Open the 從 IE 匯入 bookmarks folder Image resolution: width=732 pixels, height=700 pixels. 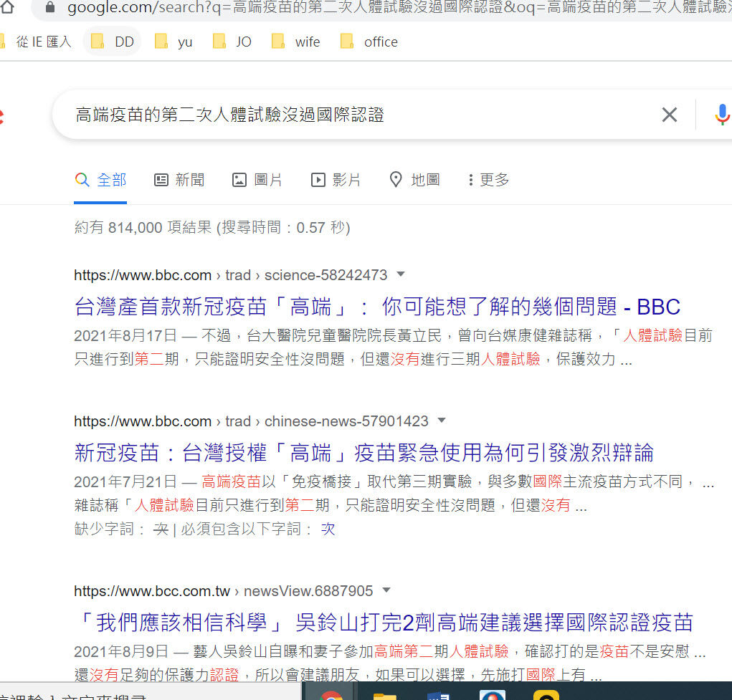pos(37,42)
